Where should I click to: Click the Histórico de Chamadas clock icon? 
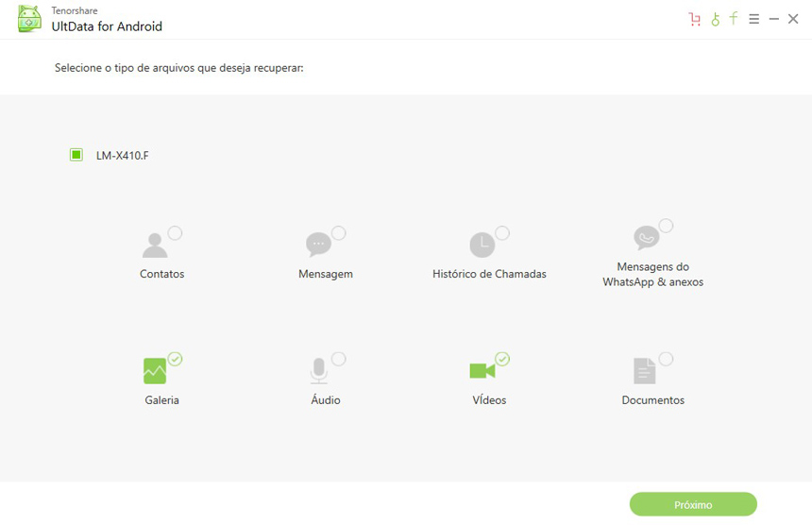(482, 245)
